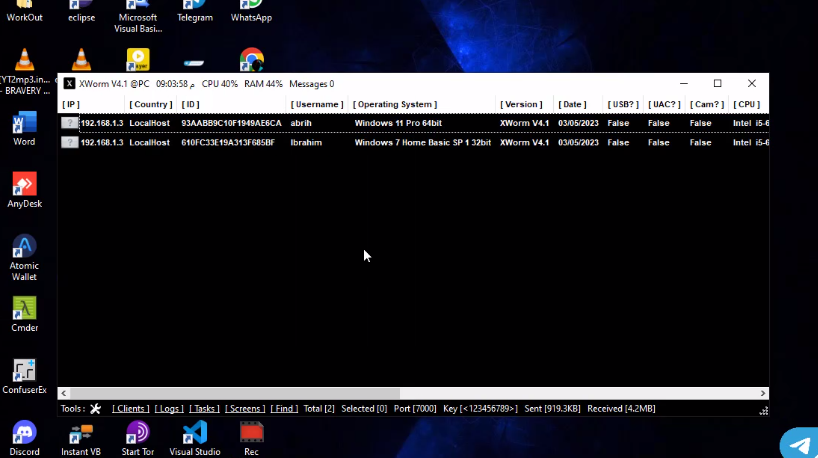This screenshot has width=818, height=458.
Task: Click Total [2] in status bar
Action: (x=319, y=409)
